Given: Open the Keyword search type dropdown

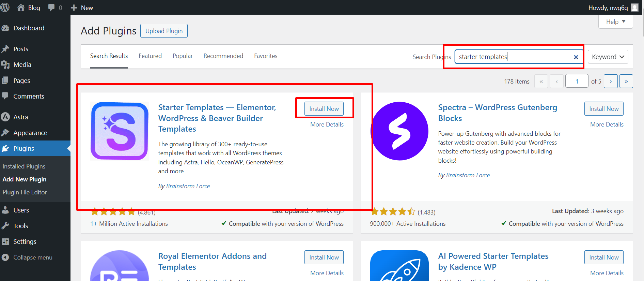Looking at the screenshot, I should coord(608,57).
